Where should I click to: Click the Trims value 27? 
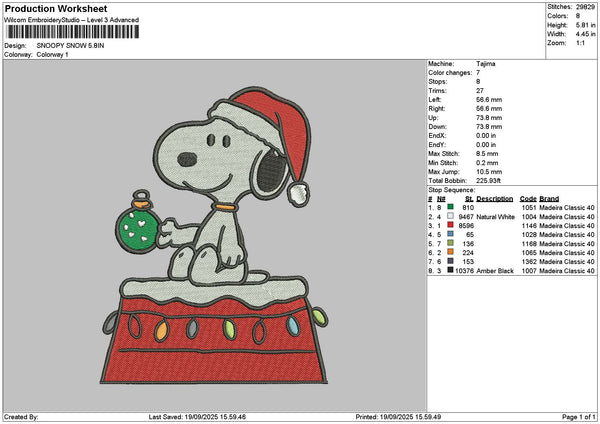click(480, 91)
